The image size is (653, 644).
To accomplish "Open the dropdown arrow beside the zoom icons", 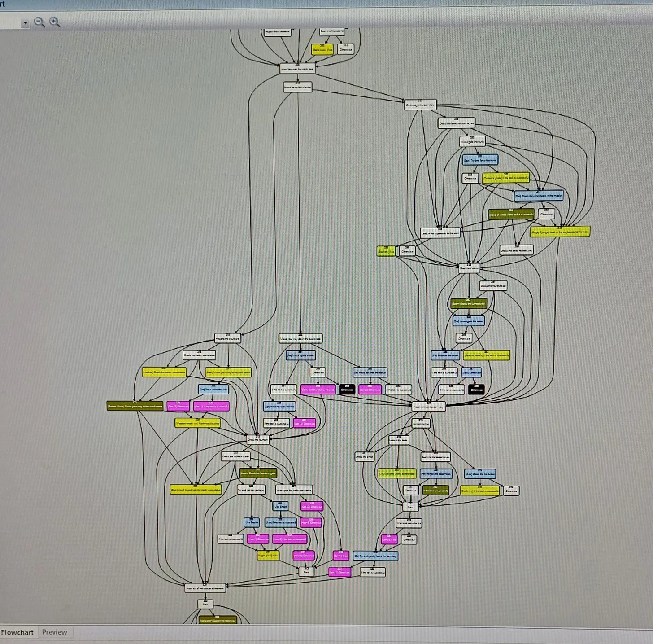I will 25,23.
